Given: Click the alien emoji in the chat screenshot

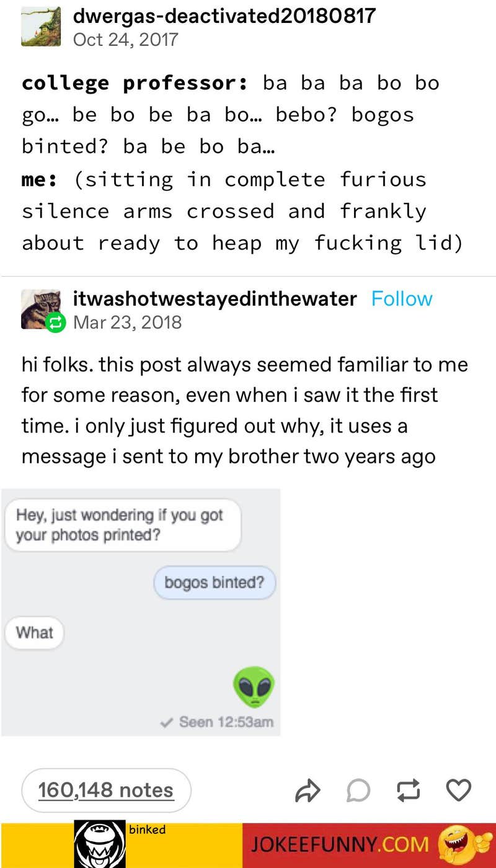Looking at the screenshot, I should [254, 686].
